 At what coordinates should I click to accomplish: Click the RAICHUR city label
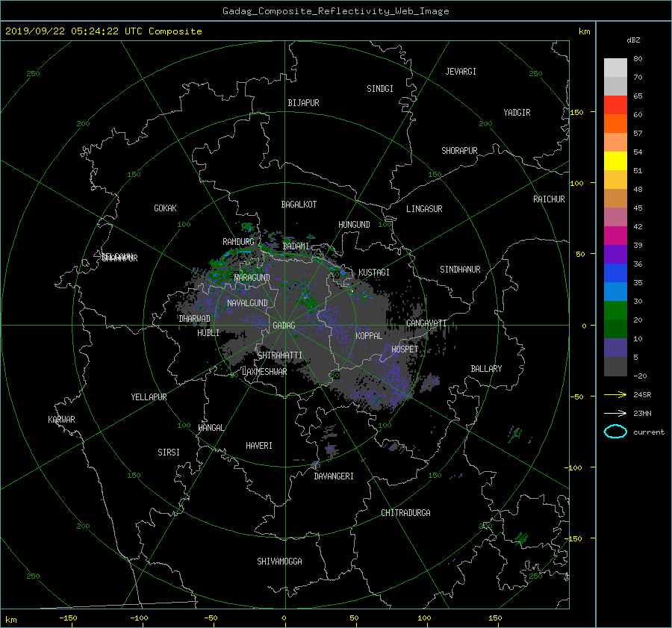pos(549,199)
